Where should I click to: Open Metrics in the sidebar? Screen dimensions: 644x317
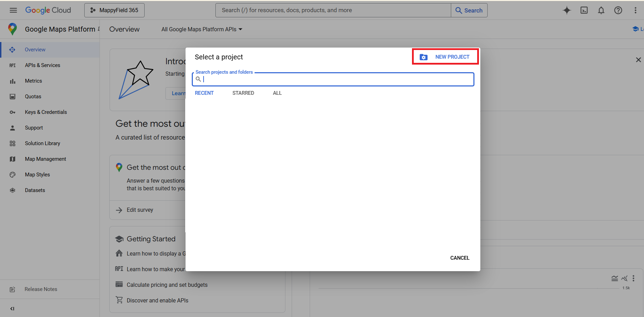[x=33, y=81]
